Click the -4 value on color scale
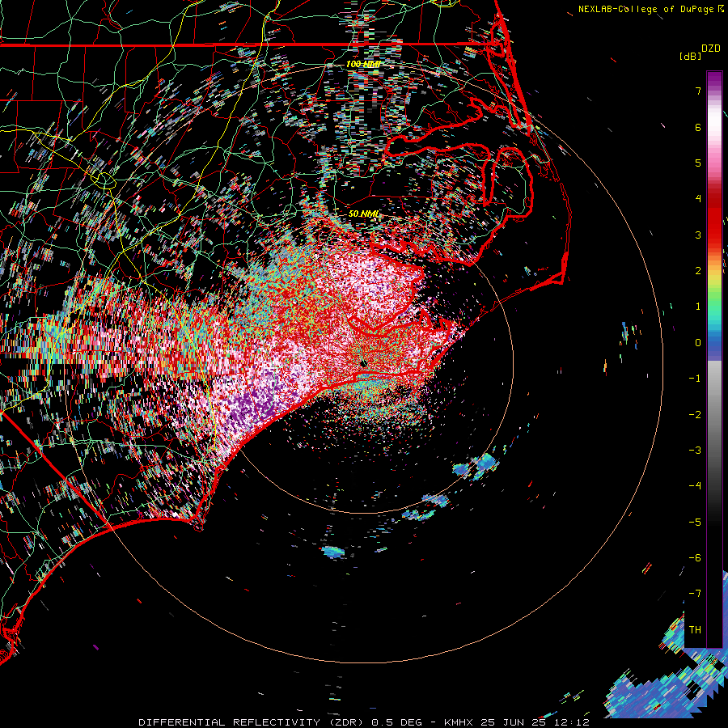This screenshot has width=728, height=728. tap(695, 486)
